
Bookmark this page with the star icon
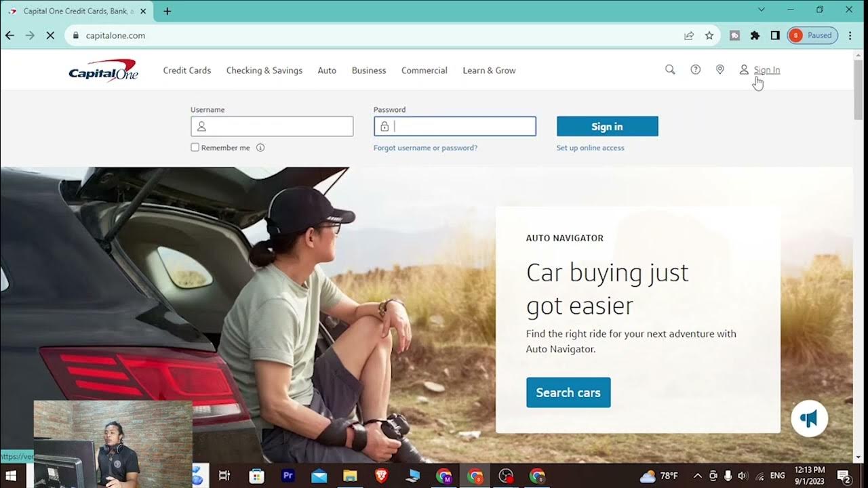tap(709, 35)
